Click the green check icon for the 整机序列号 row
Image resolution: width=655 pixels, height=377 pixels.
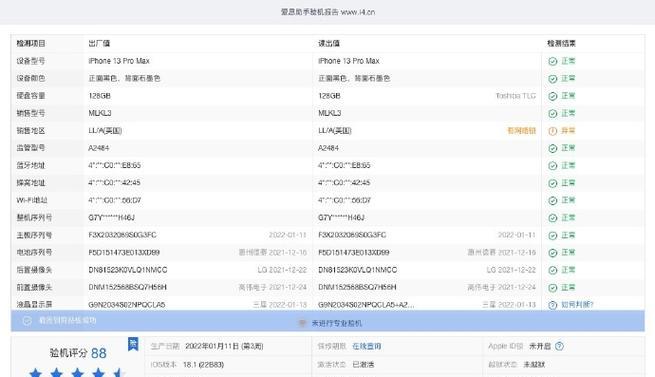tap(553, 218)
